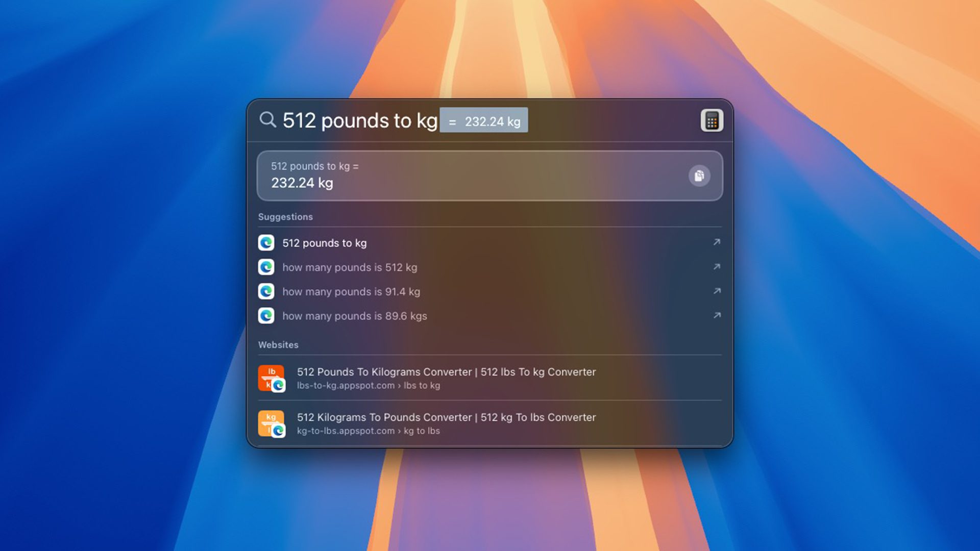Open '512 Kilograms To Pounds Converter' website result
This screenshot has height=551, width=980.
tap(489, 423)
